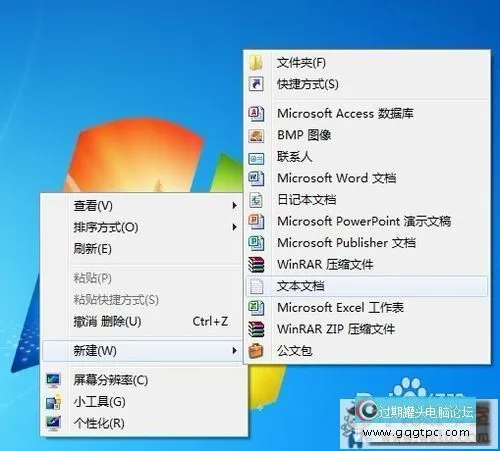
Task: Click the WinRAR ZIP archive icon
Action: (256, 329)
